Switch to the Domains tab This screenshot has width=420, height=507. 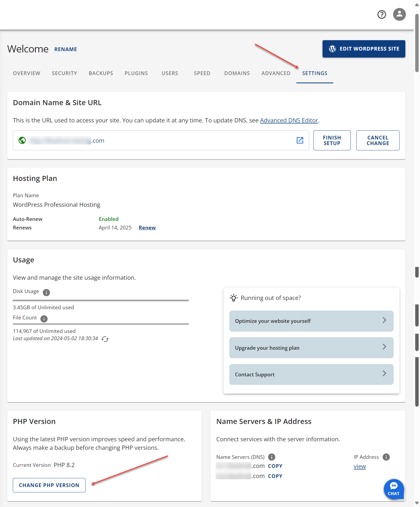237,73
